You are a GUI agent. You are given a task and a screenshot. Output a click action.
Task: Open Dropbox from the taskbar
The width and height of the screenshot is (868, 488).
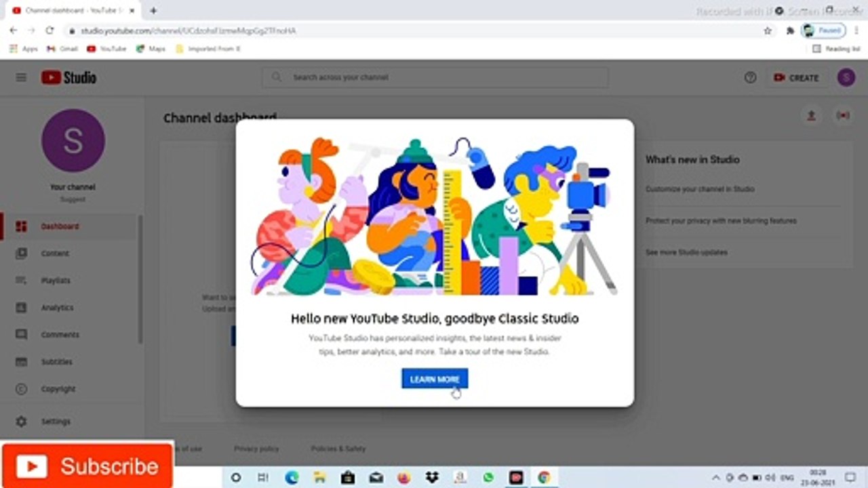[x=432, y=477]
